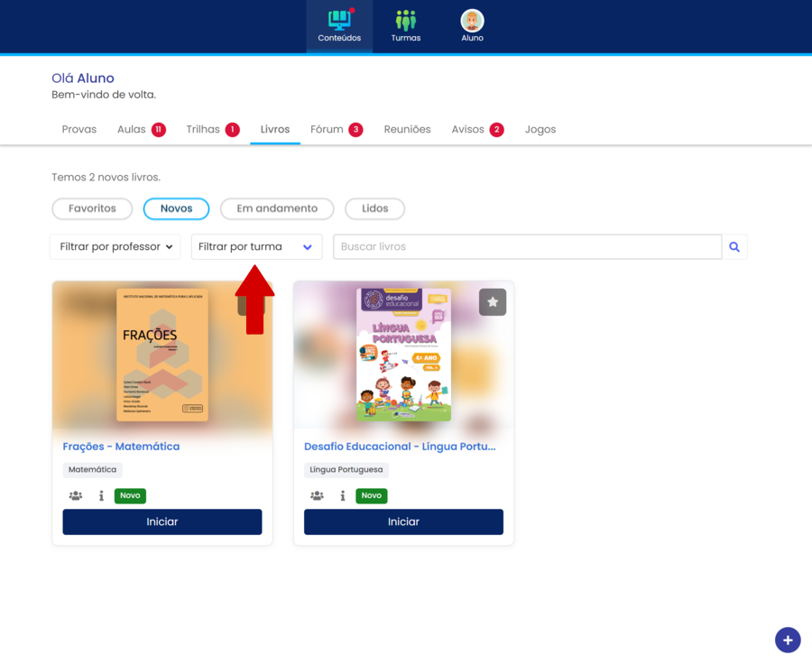The image size is (812, 664).
Task: Select the Lidos filter pill
Action: point(374,208)
